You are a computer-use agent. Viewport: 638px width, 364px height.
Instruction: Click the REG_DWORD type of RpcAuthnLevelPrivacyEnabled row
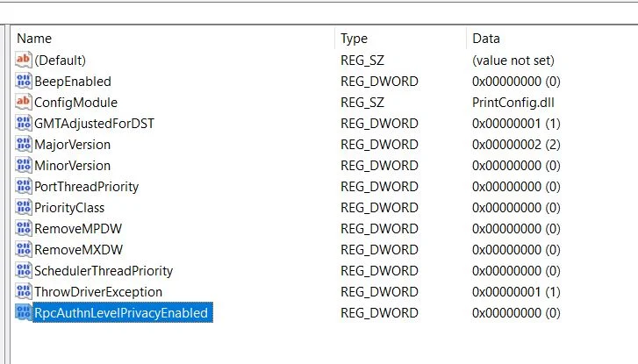coord(379,313)
